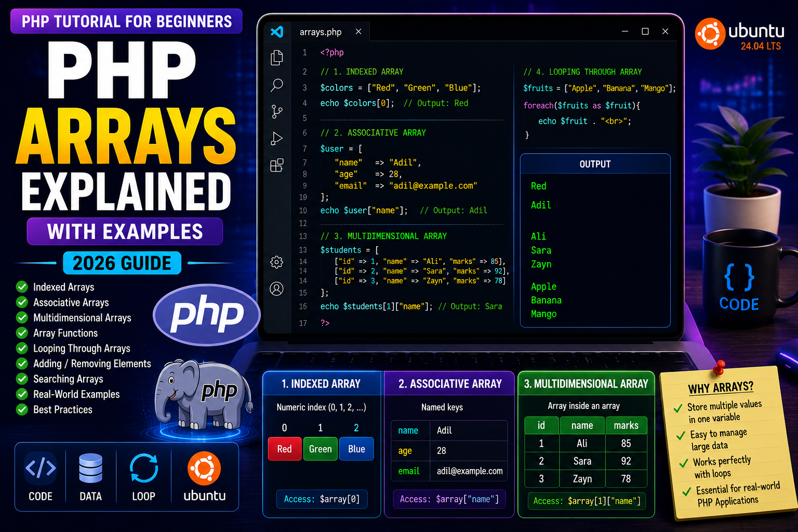Click the $colors array declaration line
Screen dimensions: 798x532
400,88
